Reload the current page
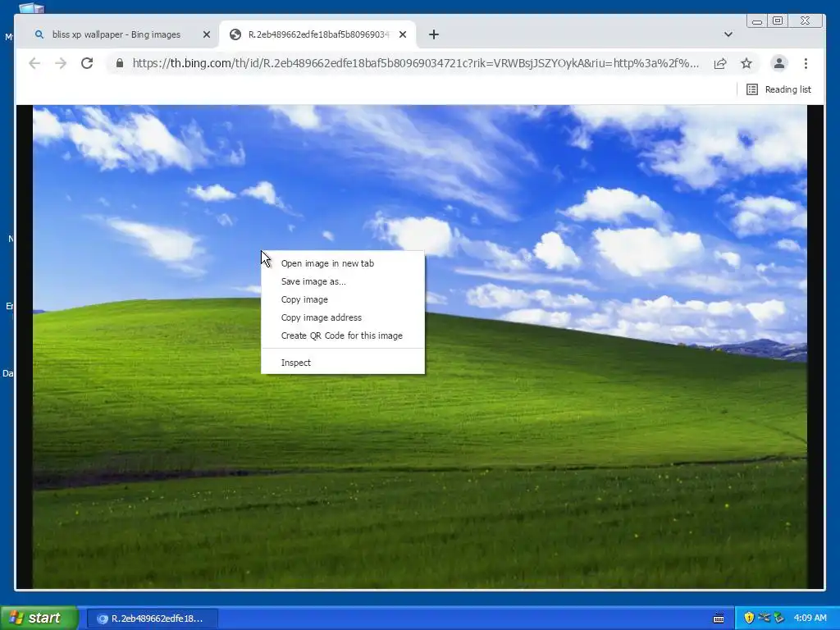This screenshot has height=630, width=840. [87, 63]
